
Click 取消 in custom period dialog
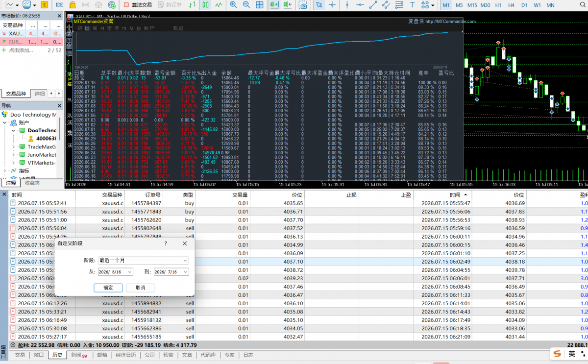point(141,288)
